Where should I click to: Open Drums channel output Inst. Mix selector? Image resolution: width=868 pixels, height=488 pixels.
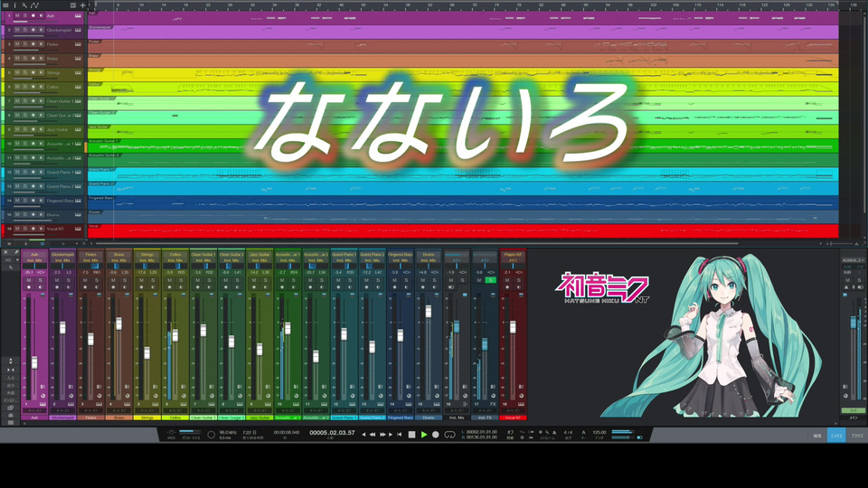pos(429,260)
